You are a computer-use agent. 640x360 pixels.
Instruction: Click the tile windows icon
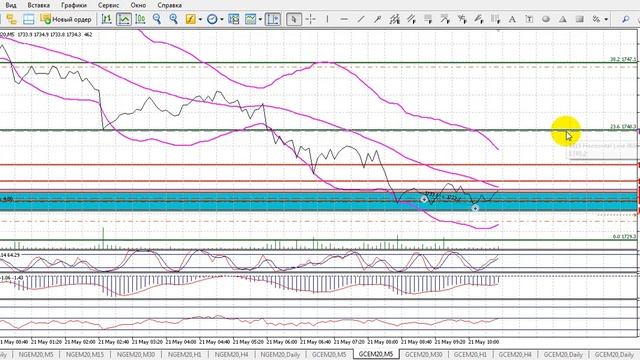[234, 19]
